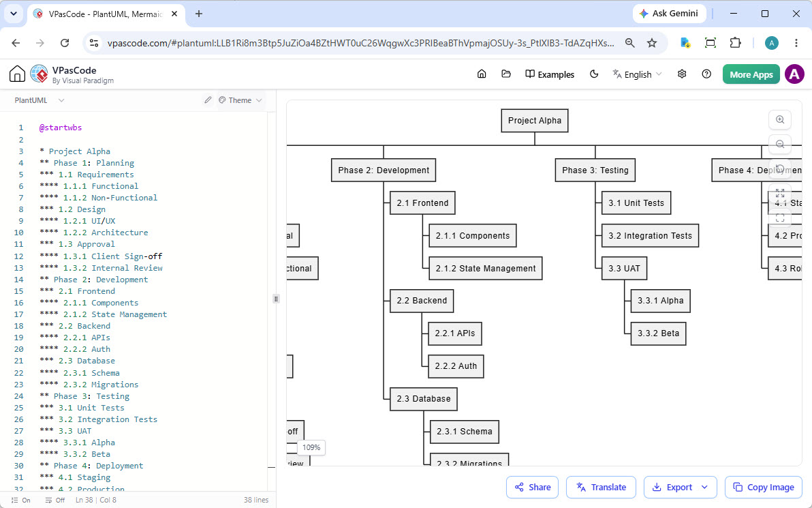
Task: Click the Share button
Action: coord(532,488)
